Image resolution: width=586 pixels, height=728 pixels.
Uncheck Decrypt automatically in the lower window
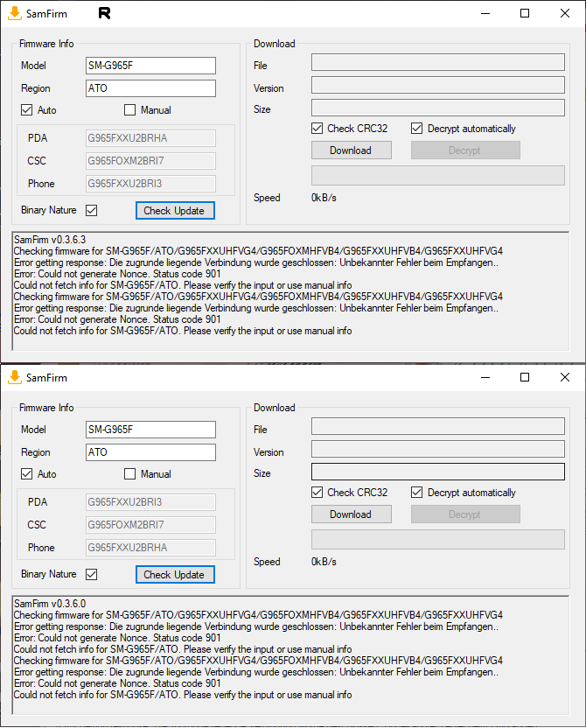click(417, 493)
